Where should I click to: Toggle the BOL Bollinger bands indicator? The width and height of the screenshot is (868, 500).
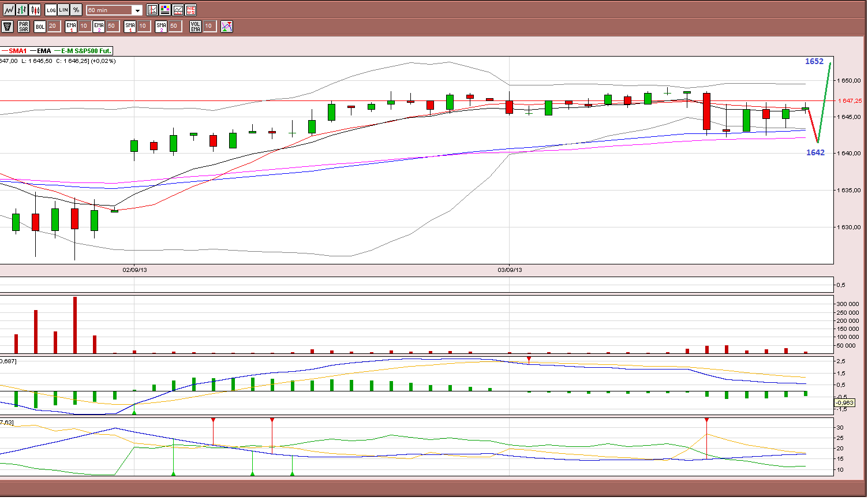pyautogui.click(x=40, y=27)
